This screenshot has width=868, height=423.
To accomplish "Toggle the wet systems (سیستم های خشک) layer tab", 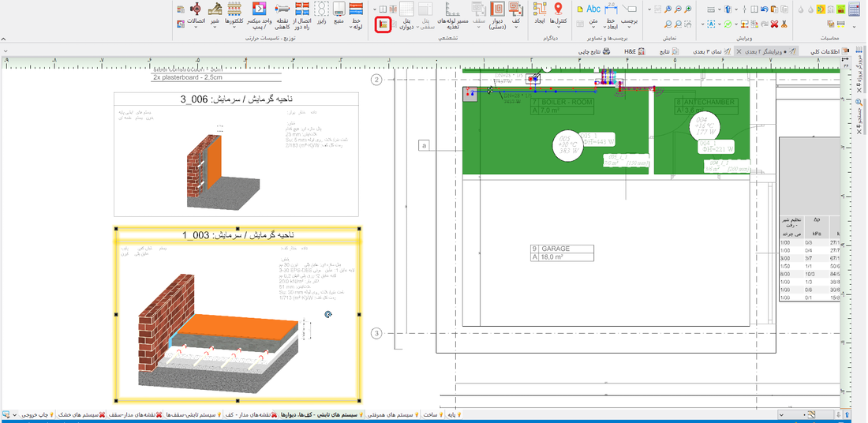I will tap(81, 414).
